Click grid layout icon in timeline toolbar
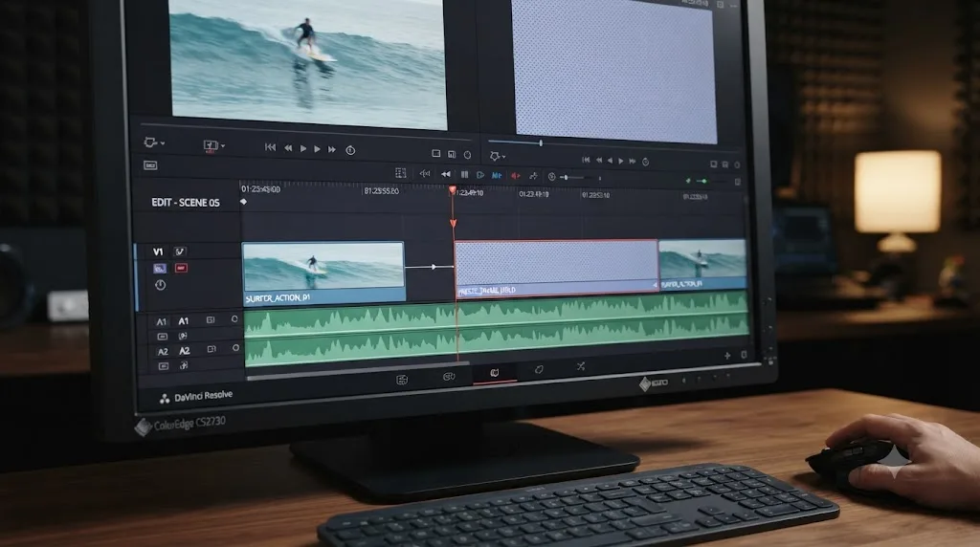The width and height of the screenshot is (980, 547). (x=401, y=173)
